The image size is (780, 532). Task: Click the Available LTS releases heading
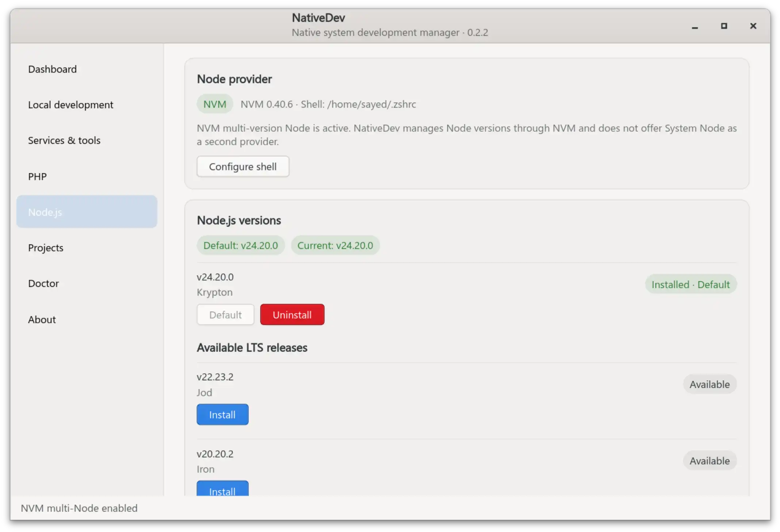(252, 348)
